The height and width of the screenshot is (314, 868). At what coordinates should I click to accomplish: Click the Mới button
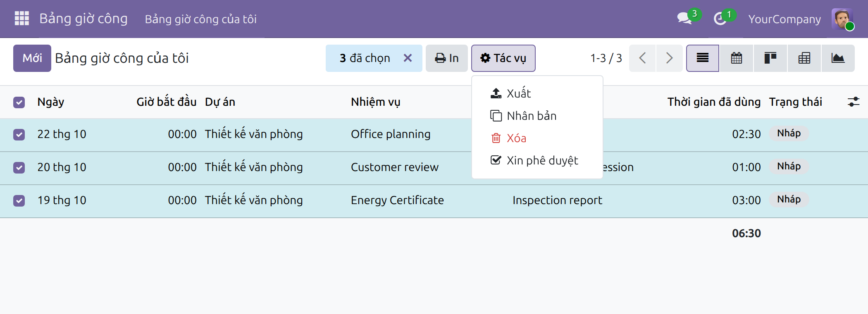(32, 58)
